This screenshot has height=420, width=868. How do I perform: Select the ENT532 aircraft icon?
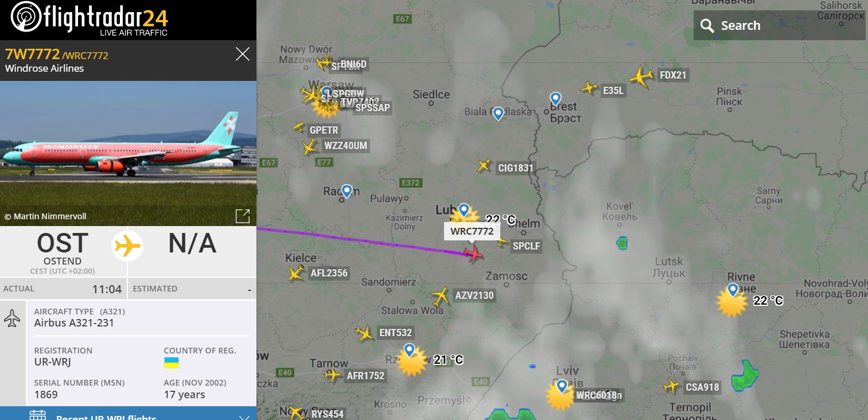click(364, 333)
